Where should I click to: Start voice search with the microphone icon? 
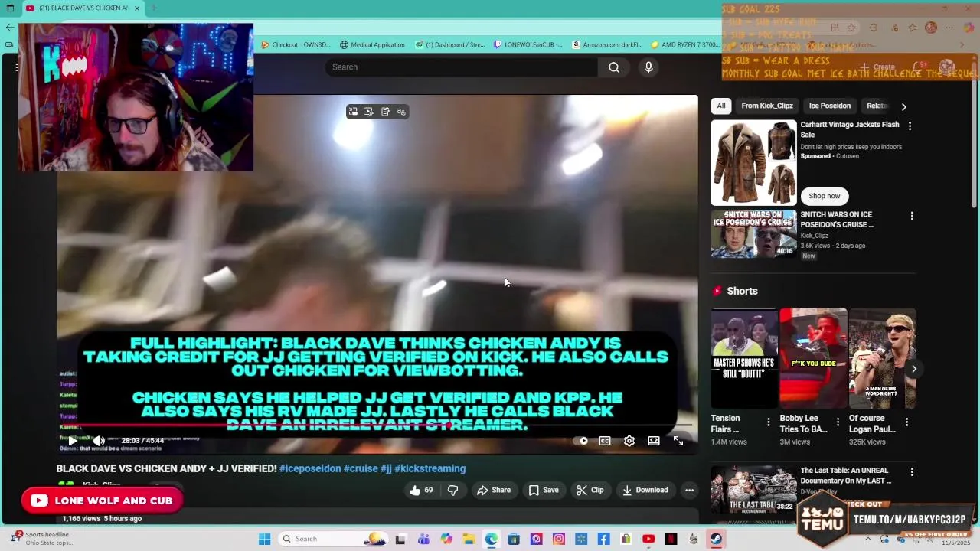pos(648,67)
